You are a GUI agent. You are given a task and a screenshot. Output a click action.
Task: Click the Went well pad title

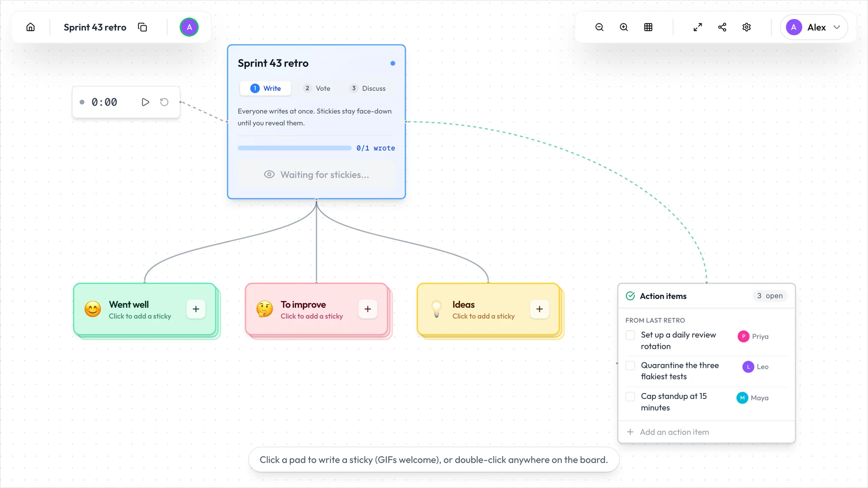[x=129, y=305]
